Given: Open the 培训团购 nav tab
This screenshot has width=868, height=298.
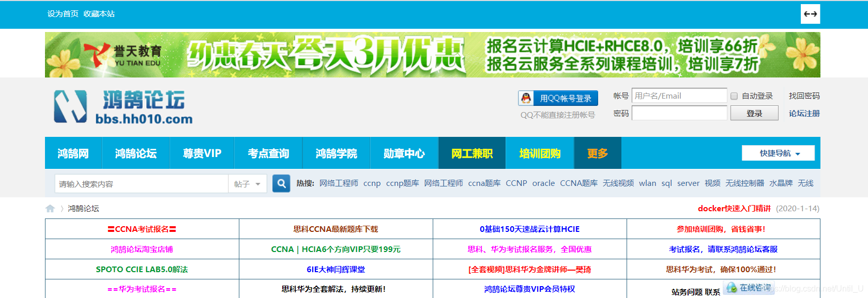Looking at the screenshot, I should (x=540, y=153).
